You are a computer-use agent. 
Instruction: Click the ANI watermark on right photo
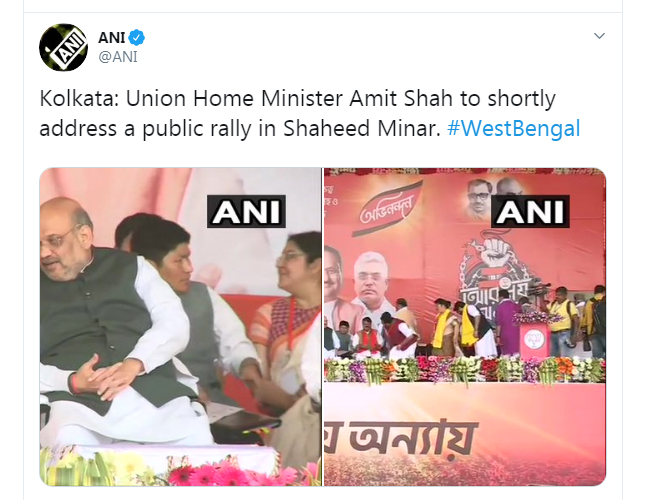pyautogui.click(x=530, y=211)
